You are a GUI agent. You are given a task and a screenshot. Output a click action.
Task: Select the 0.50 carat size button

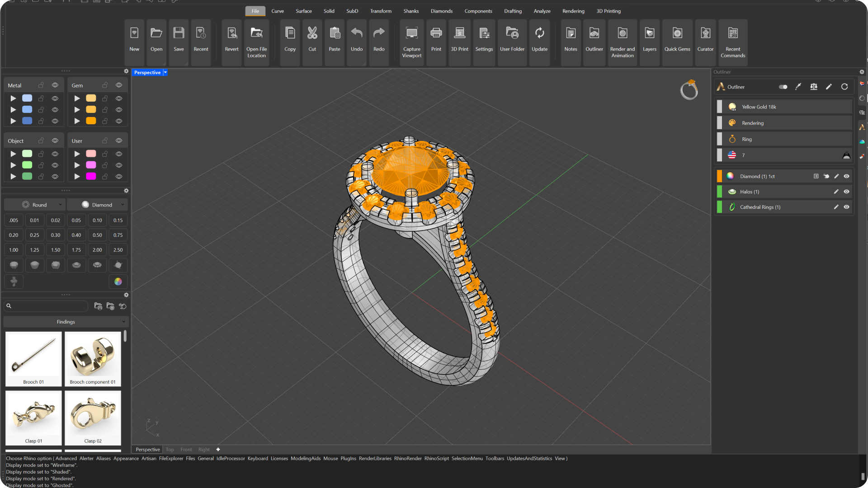coord(97,235)
